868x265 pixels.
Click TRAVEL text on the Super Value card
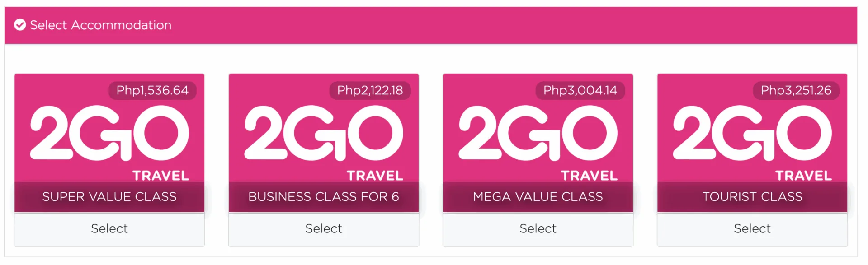160,176
